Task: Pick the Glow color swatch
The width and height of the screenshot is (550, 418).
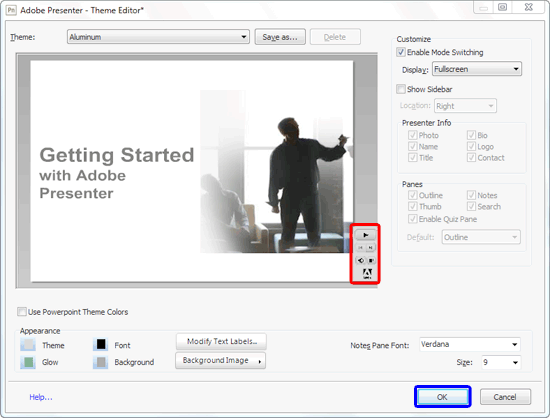Action: pyautogui.click(x=28, y=362)
